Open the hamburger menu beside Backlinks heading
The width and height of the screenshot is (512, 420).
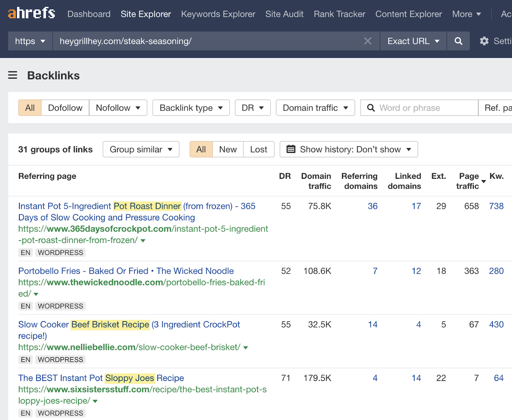click(x=12, y=75)
